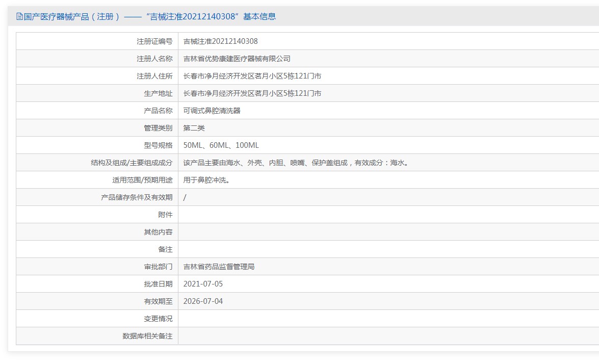The width and height of the screenshot is (599, 364).
Task: Select the 有效期至 label cell
Action: (x=97, y=301)
